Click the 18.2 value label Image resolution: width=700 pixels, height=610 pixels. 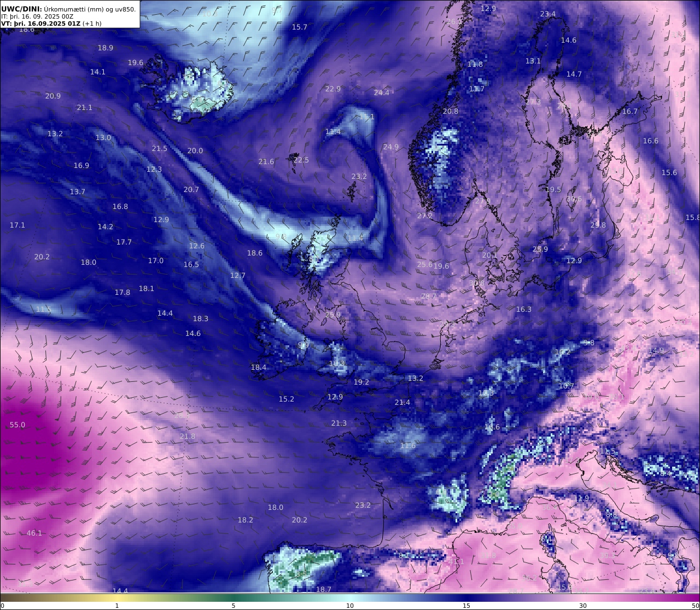tap(246, 520)
